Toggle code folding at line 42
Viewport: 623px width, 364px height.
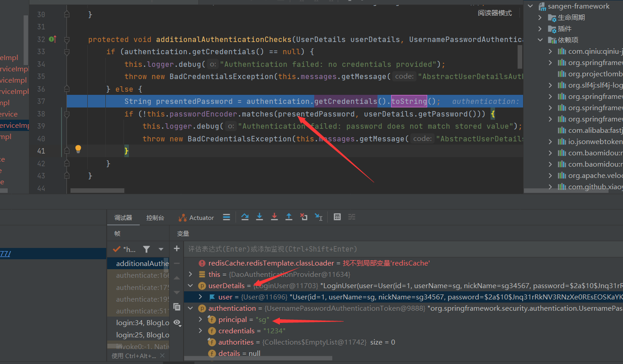coord(67,163)
